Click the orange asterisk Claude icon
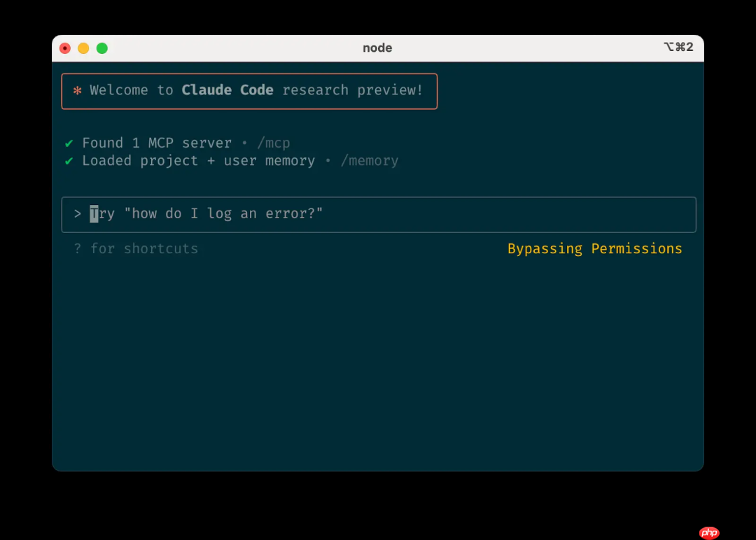Image resolution: width=756 pixels, height=540 pixels. 77,90
